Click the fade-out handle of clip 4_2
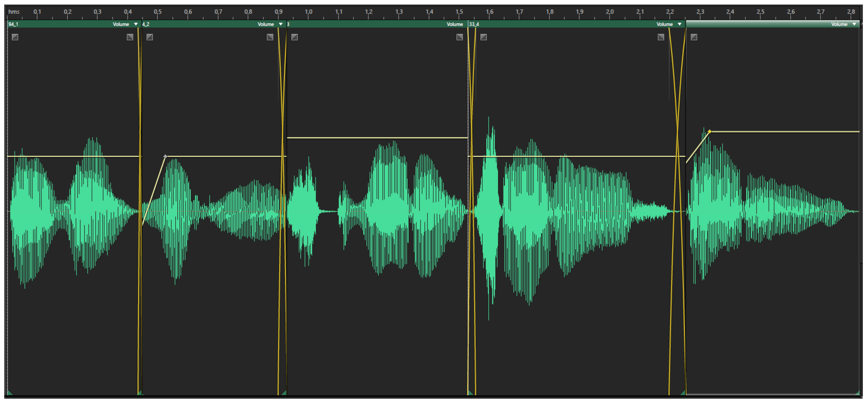Image resolution: width=868 pixels, height=405 pixels. pos(270,37)
